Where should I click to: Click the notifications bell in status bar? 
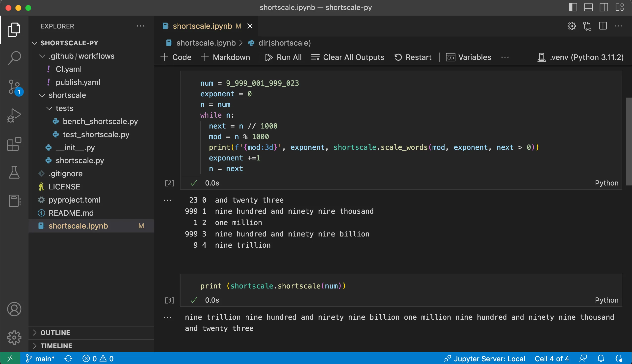(x=601, y=359)
